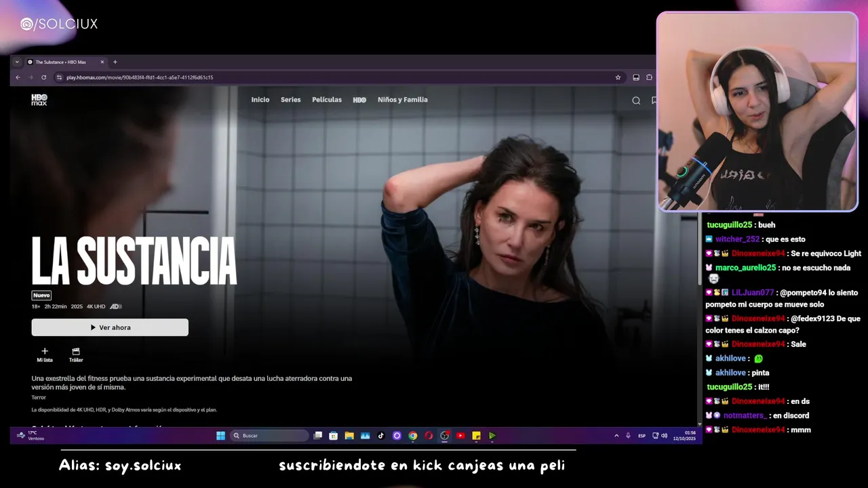Image resolution: width=868 pixels, height=488 pixels.
Task: Click the microphone icon in the system tray
Action: [628, 436]
